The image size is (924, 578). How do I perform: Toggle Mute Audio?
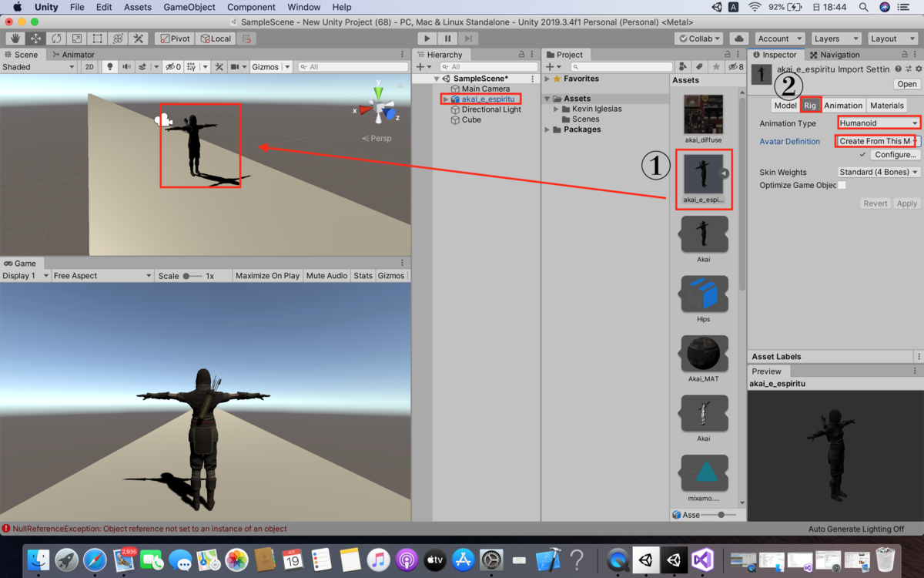coord(326,276)
